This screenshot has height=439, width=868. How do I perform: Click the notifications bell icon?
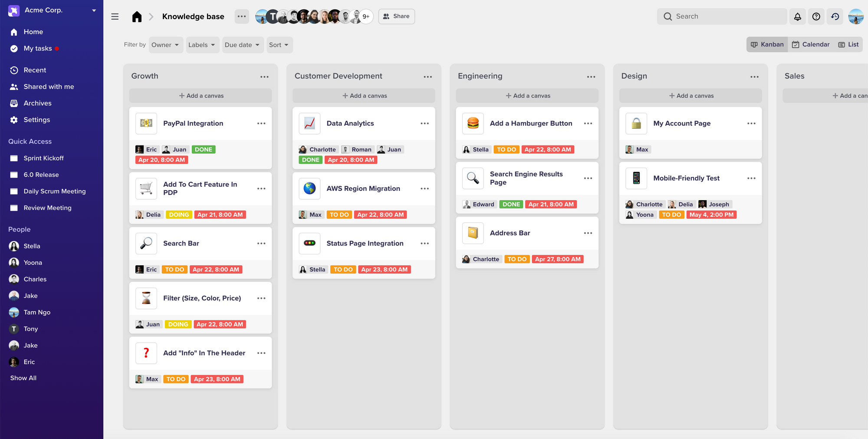click(797, 17)
